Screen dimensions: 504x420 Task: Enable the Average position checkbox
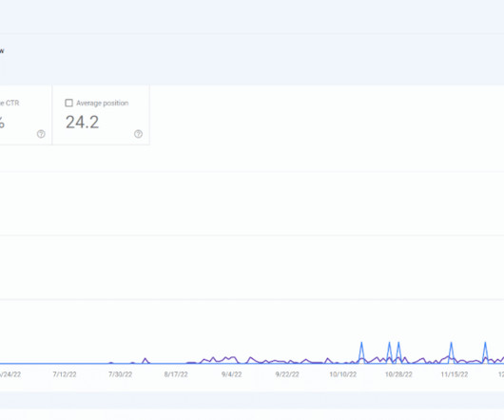coord(68,103)
